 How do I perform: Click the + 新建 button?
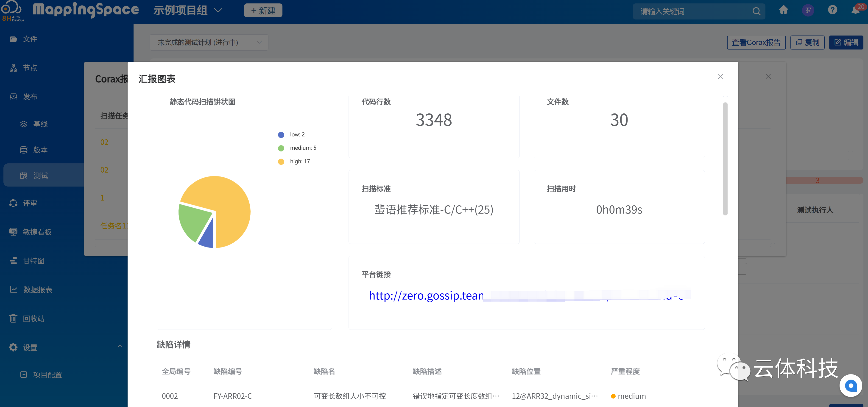coord(263,11)
